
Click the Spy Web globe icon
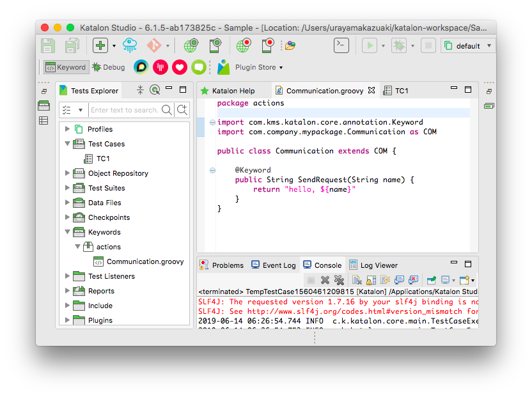191,45
